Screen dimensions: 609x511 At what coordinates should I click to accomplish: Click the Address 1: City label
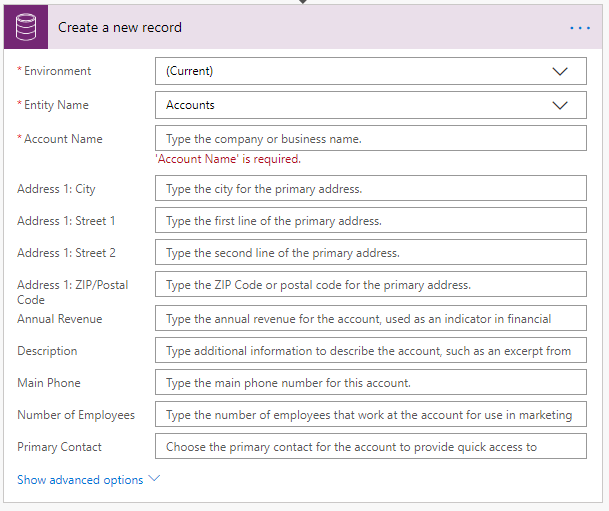tap(56, 189)
